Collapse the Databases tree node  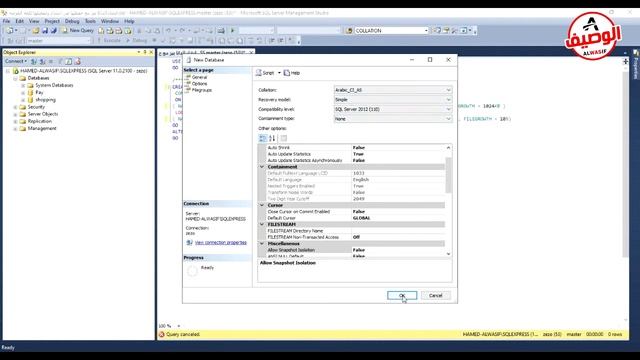coord(16,78)
